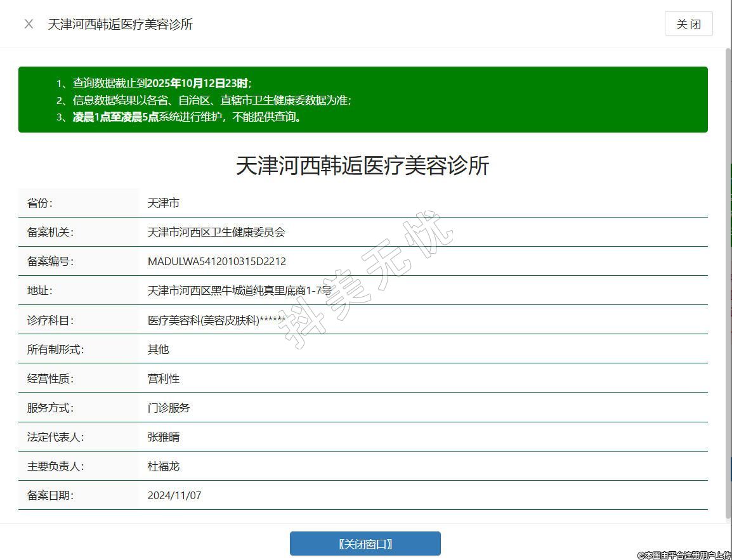Select the 备案日期 value 2024/11/07
The image size is (732, 560).
click(174, 495)
